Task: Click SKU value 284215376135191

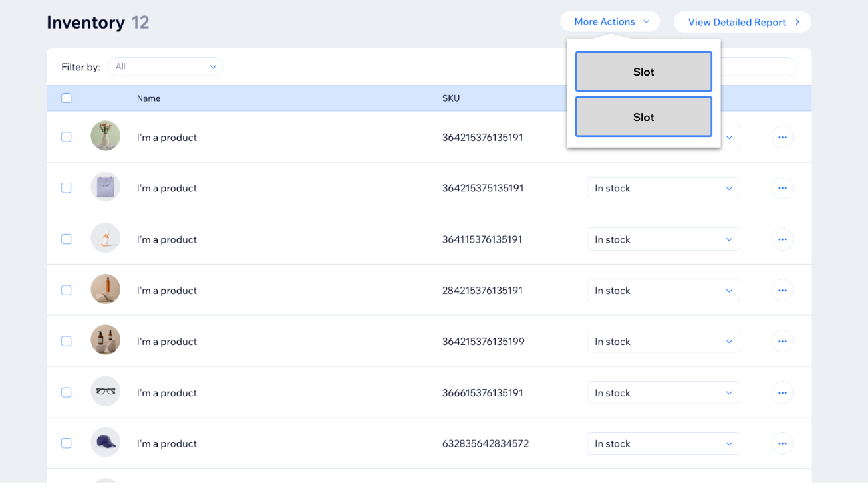Action: click(483, 291)
